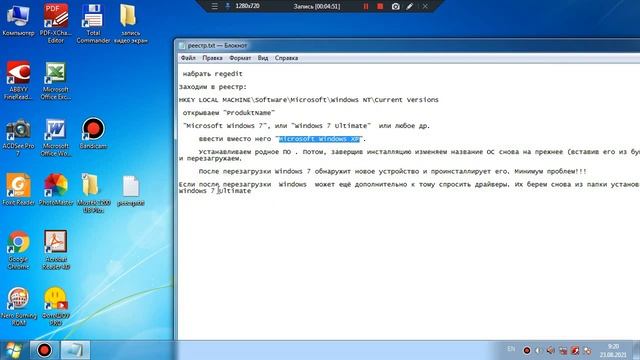Screen dimensions: 640x360
Task: Close the Bandicam recording bar with X
Action: pos(425,7)
